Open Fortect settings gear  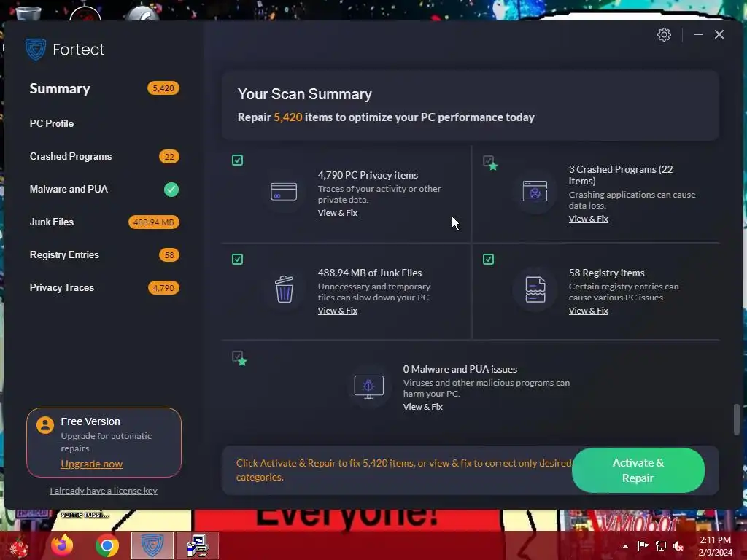click(x=664, y=34)
